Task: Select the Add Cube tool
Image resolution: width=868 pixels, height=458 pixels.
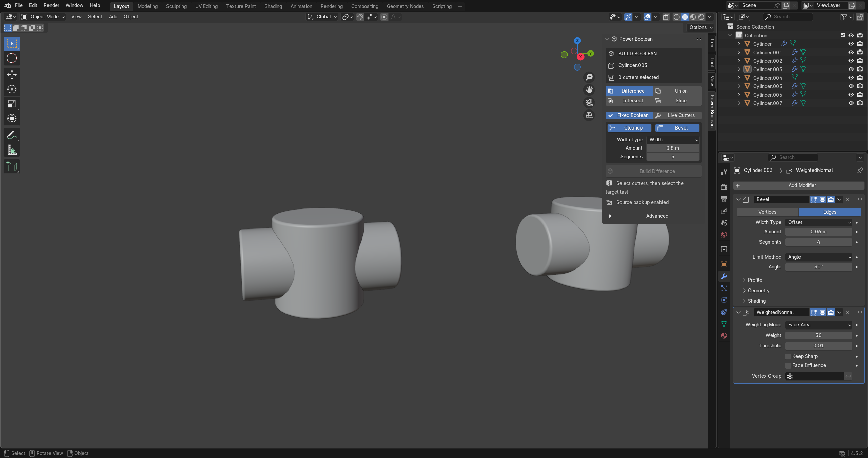Action: (12, 166)
